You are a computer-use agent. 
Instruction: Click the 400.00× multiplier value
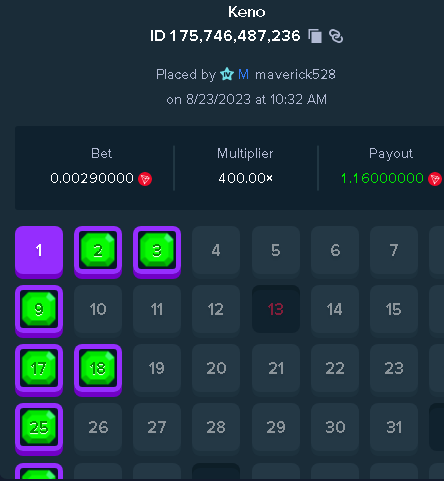pyautogui.click(x=246, y=178)
